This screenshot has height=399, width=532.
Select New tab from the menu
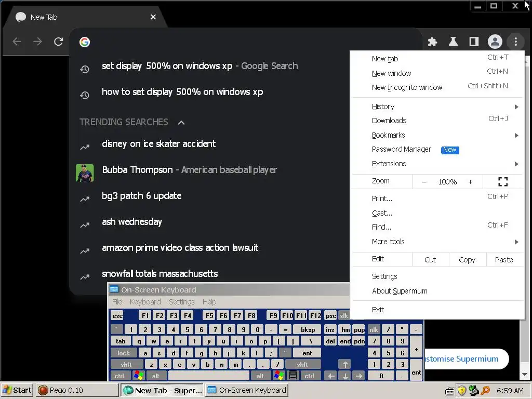pos(437,58)
